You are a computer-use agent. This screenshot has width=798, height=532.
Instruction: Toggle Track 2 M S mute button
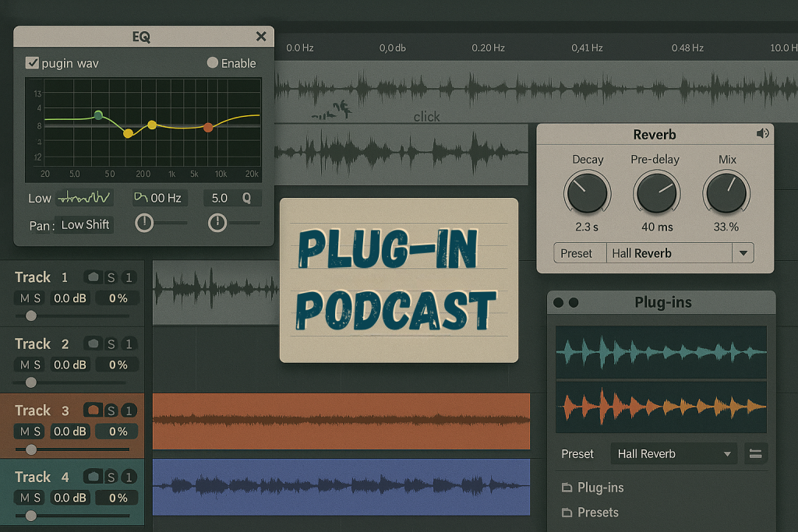(30, 365)
